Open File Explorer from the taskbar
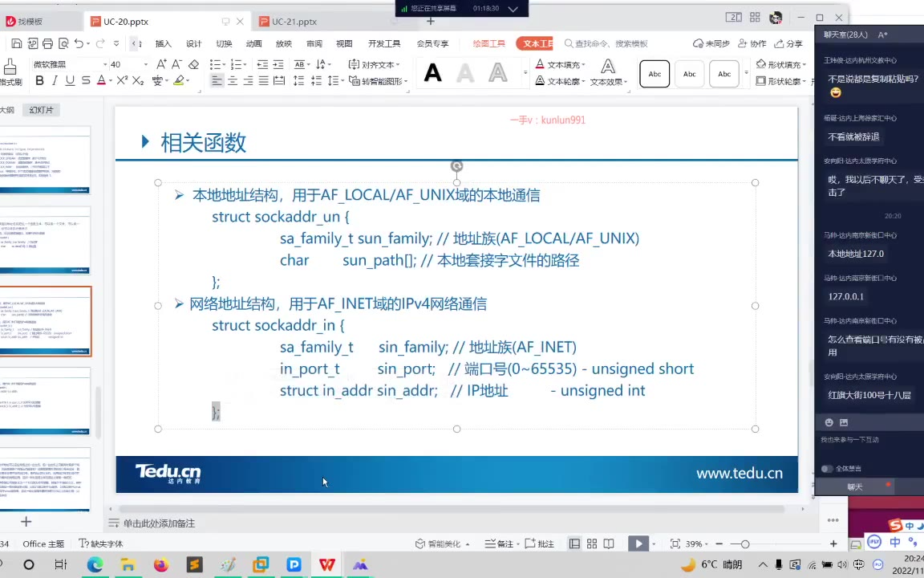924x578 pixels. [x=128, y=565]
